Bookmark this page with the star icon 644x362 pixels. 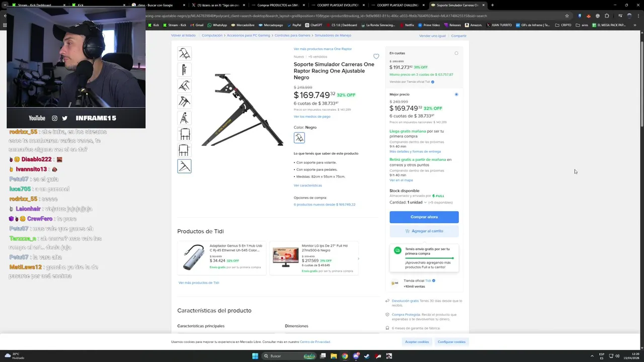coord(567,16)
